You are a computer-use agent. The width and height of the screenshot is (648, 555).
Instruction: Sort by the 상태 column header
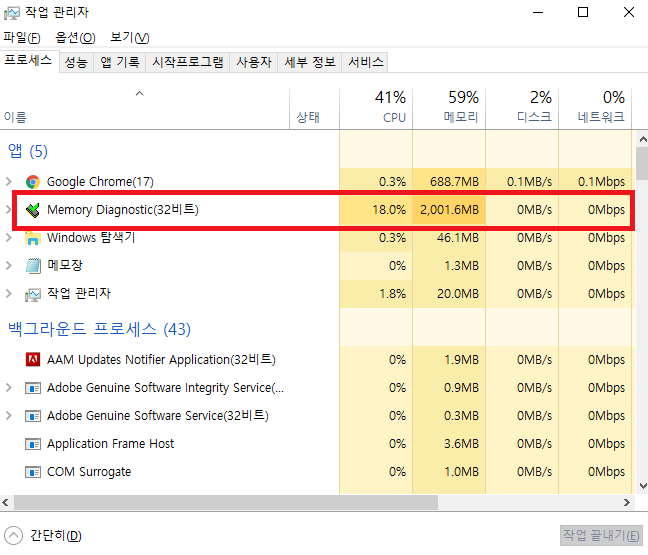click(x=314, y=109)
